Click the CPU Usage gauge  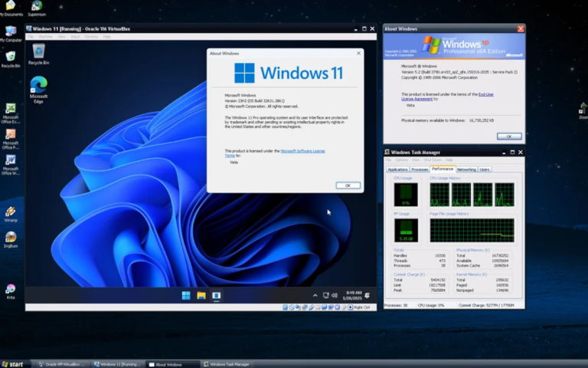(x=406, y=195)
